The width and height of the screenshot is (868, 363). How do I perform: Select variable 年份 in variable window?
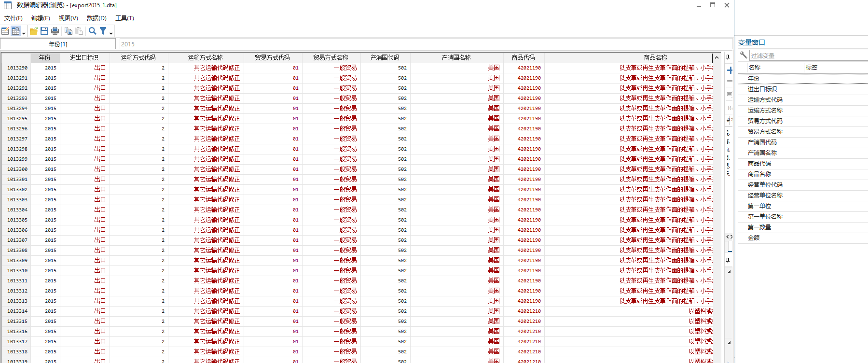coord(803,78)
